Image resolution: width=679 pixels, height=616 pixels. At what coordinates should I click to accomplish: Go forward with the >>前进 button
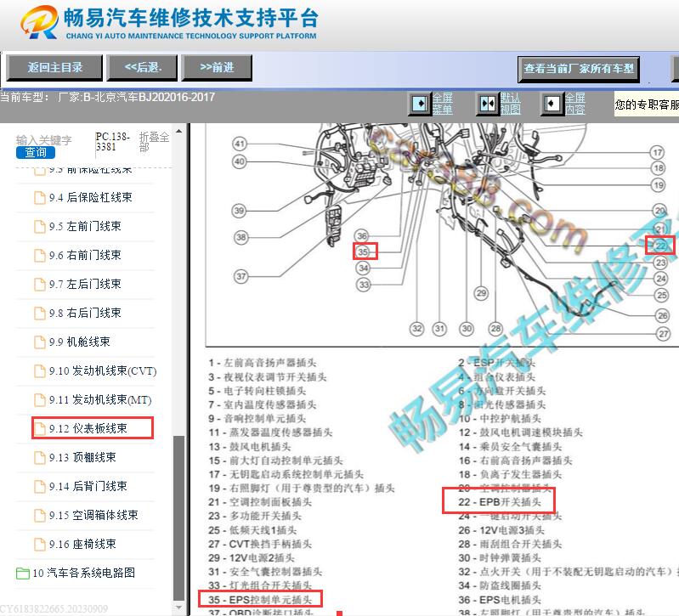click(217, 67)
